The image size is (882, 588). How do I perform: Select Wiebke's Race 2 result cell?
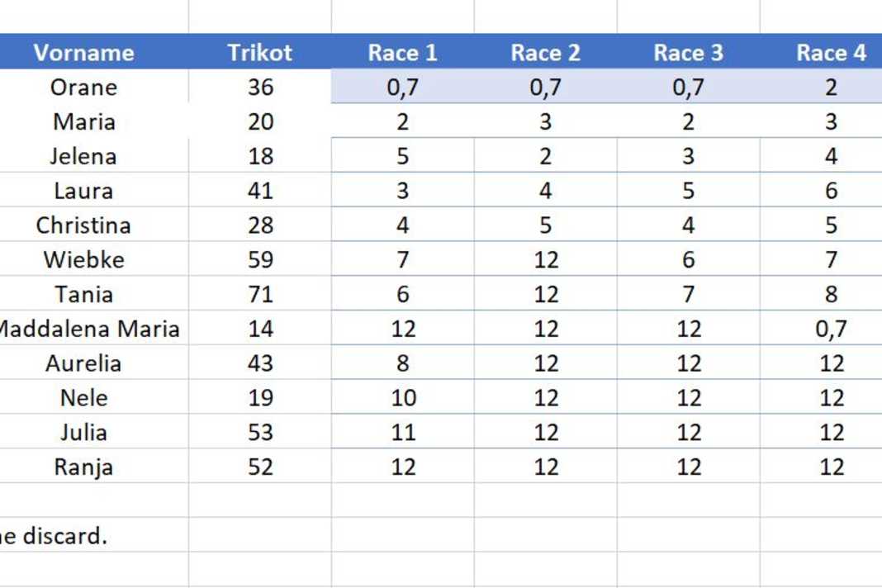pyautogui.click(x=545, y=260)
